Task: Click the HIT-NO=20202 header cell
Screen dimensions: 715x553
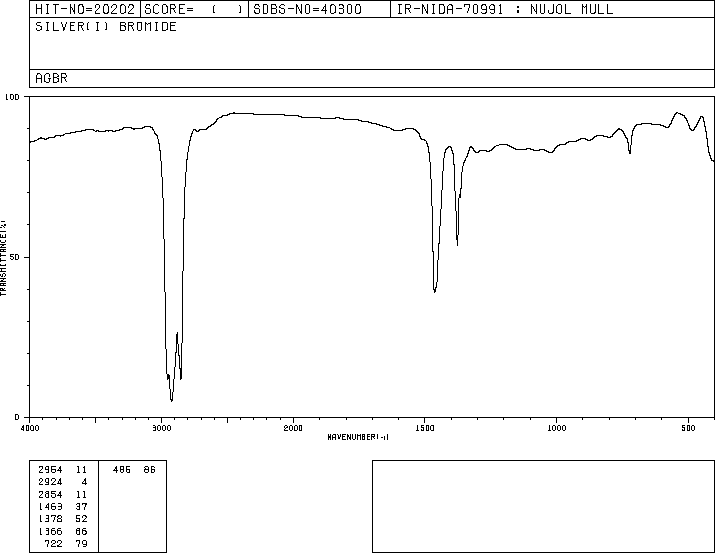Action: [x=85, y=9]
